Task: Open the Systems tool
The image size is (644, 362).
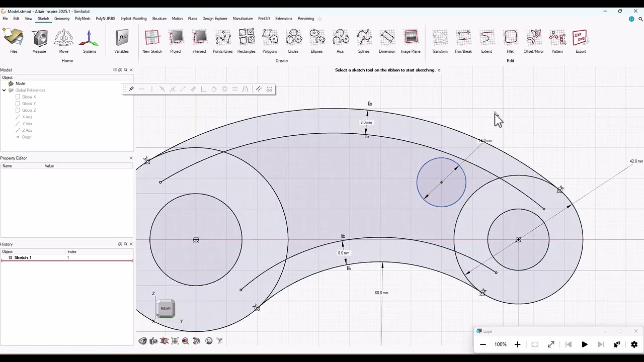Action: point(89,38)
